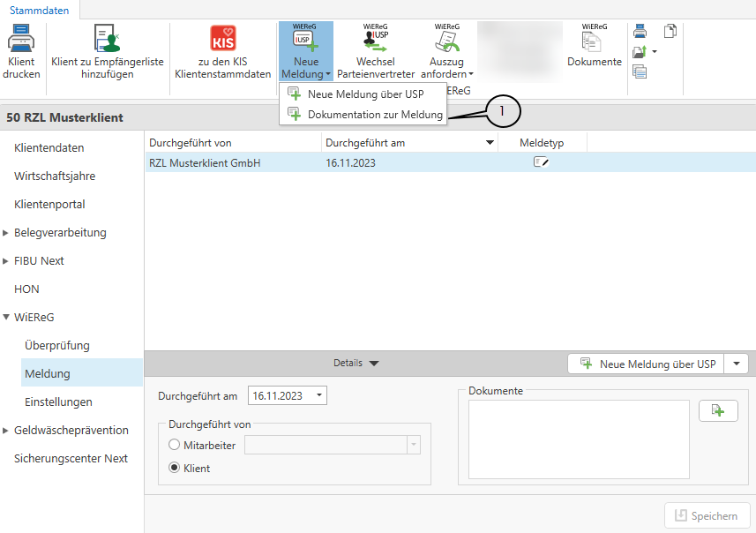
Task: Click Klient zu Empfängerliste hinzufügen icon
Action: (108, 40)
